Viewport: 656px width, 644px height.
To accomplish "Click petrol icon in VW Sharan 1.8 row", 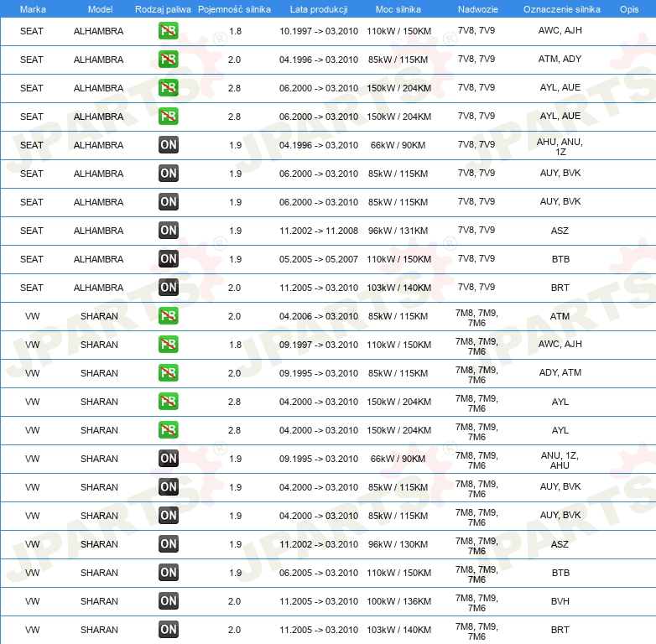I will 168,345.
